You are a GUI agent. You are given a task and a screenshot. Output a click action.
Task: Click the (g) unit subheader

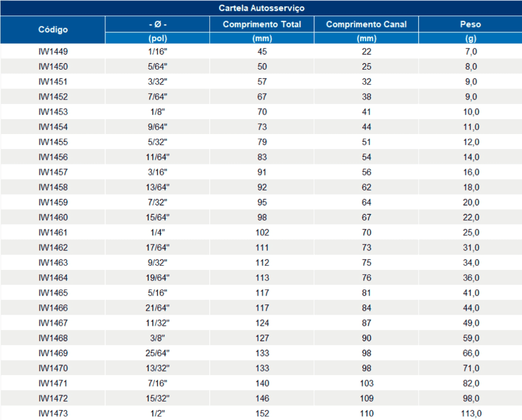click(x=470, y=39)
